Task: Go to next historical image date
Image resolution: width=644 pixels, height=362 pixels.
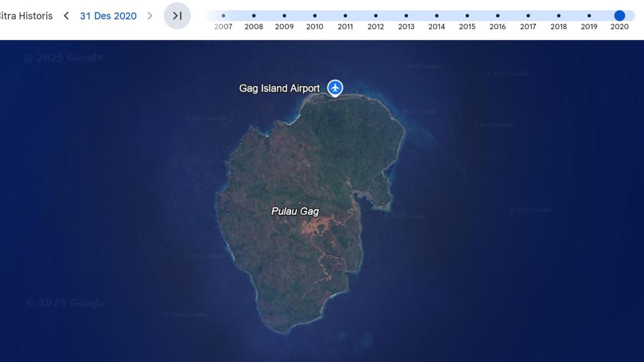Action: [149, 16]
